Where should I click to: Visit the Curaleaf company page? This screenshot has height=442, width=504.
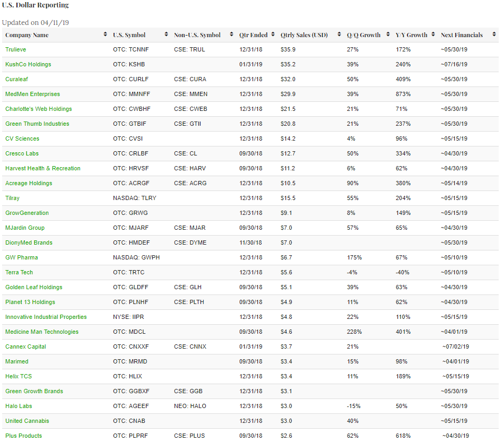(16, 79)
